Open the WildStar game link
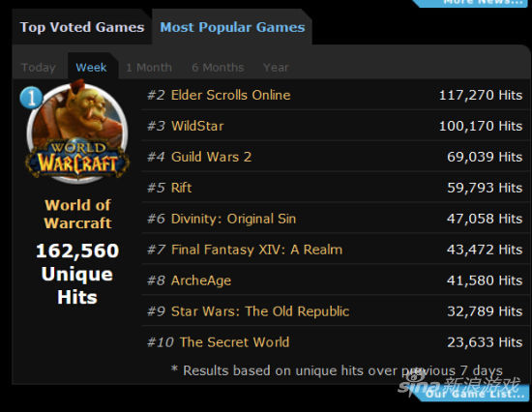 point(197,126)
